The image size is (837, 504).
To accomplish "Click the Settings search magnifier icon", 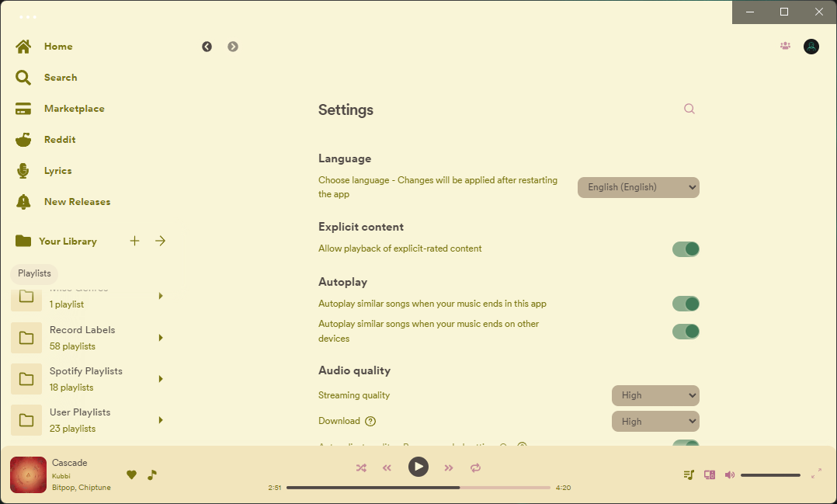I will tap(689, 109).
